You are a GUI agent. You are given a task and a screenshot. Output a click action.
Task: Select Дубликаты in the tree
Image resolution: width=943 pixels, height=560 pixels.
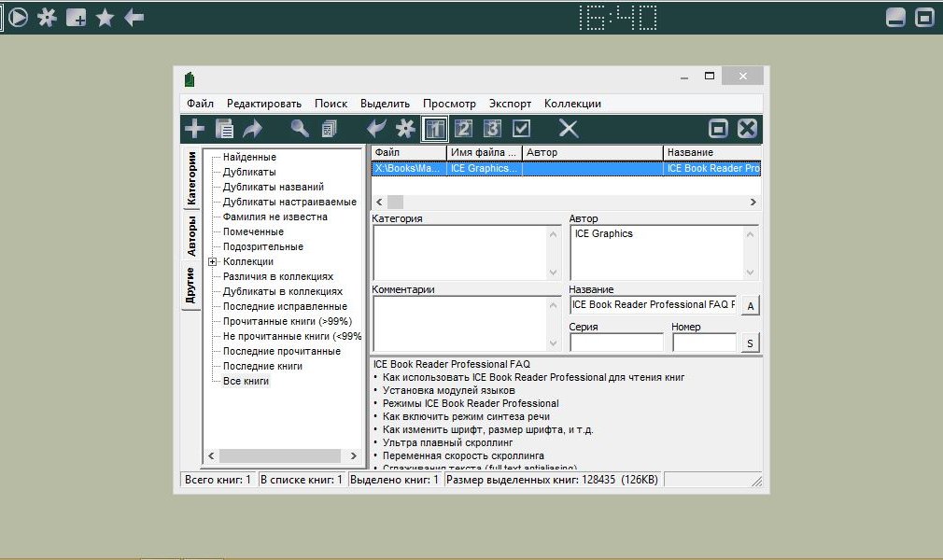point(249,172)
